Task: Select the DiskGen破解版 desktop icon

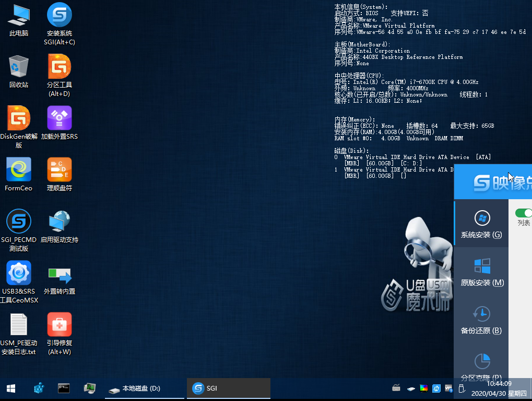Action: pos(19,127)
